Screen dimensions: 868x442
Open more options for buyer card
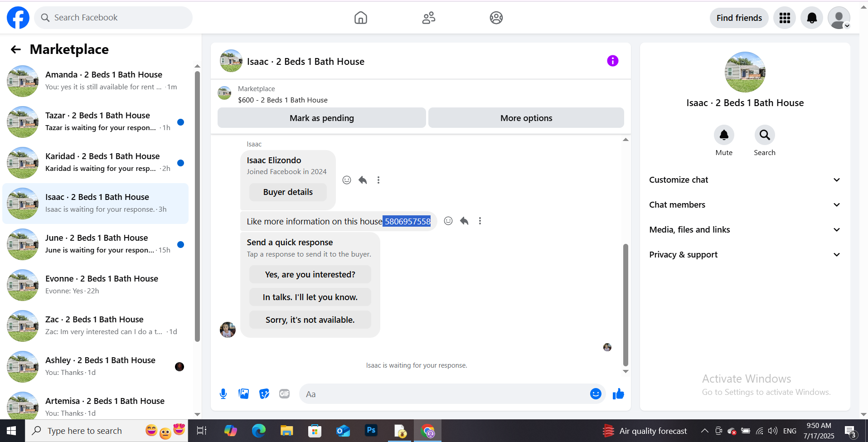click(378, 180)
